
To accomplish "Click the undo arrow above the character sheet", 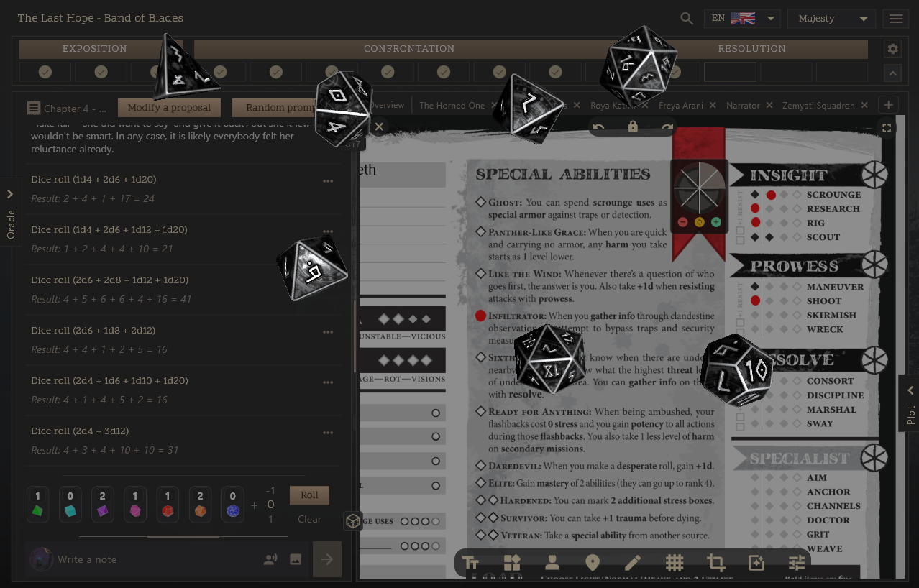I will tap(598, 127).
